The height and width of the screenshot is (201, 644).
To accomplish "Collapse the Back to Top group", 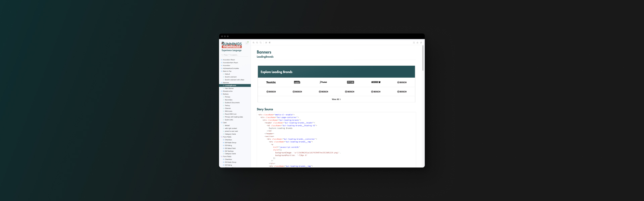I will [227, 71].
